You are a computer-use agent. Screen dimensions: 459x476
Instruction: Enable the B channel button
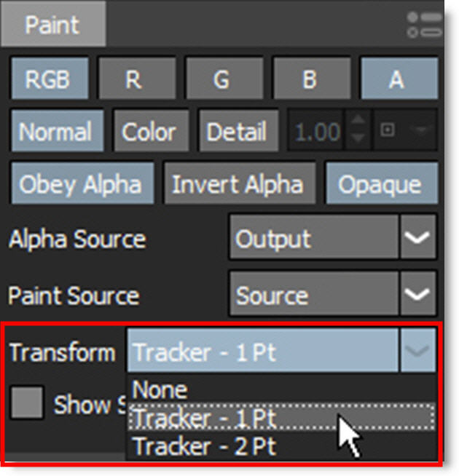[309, 79]
